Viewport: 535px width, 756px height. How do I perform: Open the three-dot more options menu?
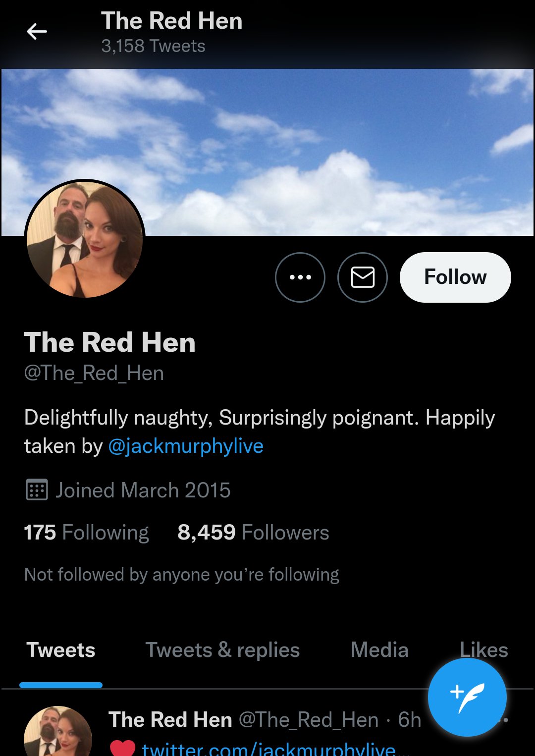[x=300, y=277]
